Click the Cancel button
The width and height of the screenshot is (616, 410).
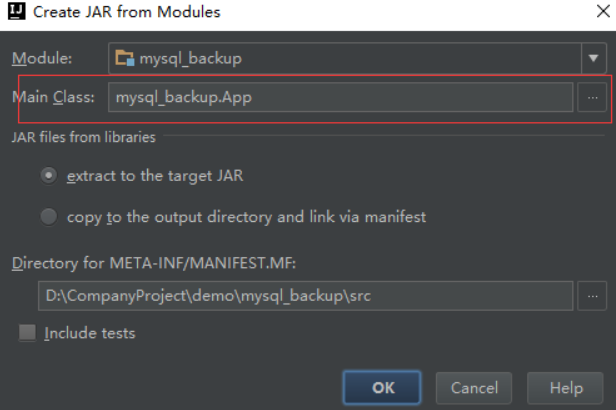[474, 387]
